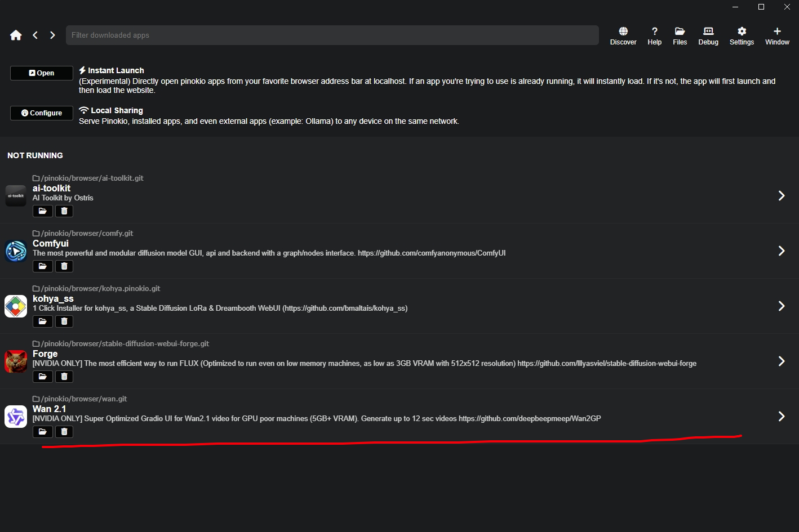Image resolution: width=799 pixels, height=532 pixels.
Task: Delete the ai-toolkit app with trash icon
Action: (64, 211)
